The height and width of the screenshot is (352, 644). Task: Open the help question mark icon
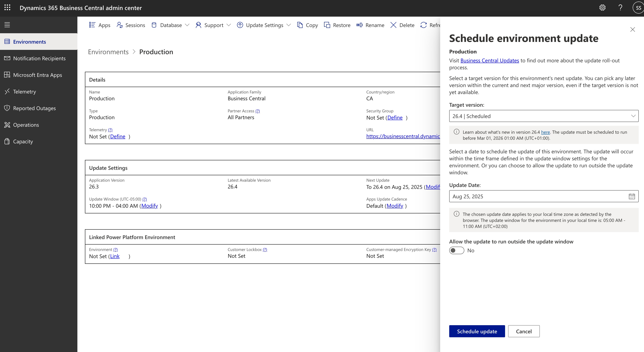(x=620, y=8)
